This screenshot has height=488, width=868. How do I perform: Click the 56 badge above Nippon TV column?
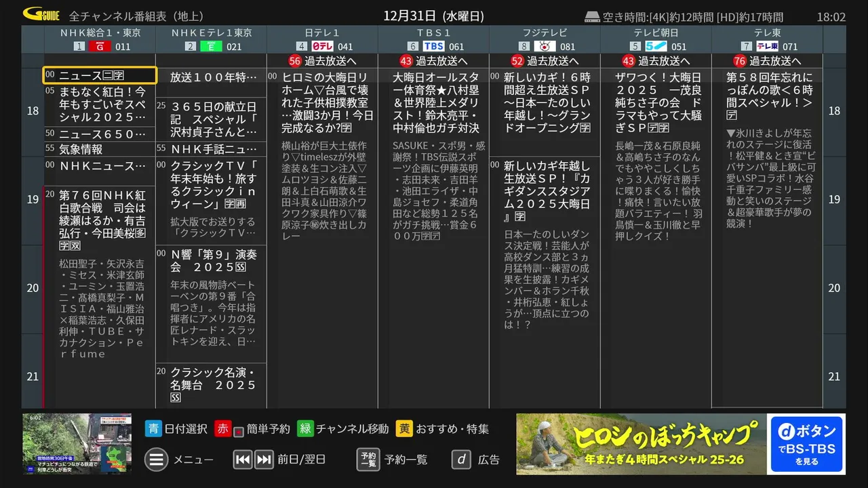pyautogui.click(x=294, y=60)
